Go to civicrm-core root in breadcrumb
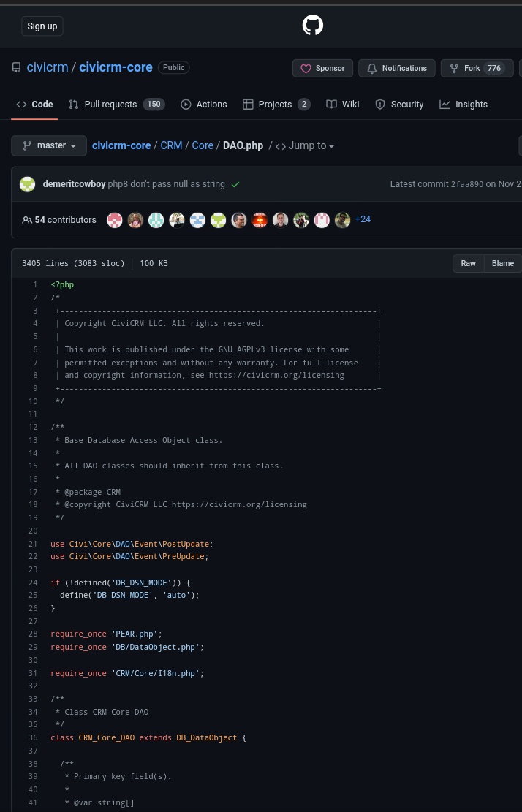Viewport: 522px width, 812px height. click(x=121, y=145)
